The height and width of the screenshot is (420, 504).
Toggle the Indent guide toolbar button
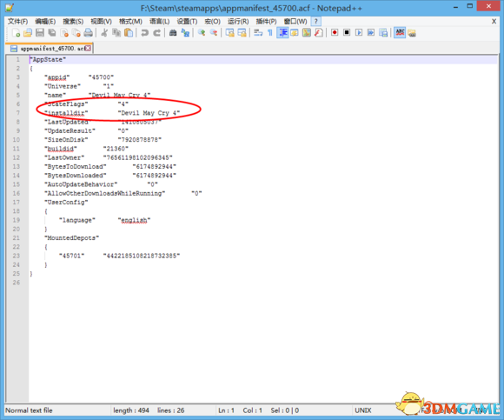(283, 33)
